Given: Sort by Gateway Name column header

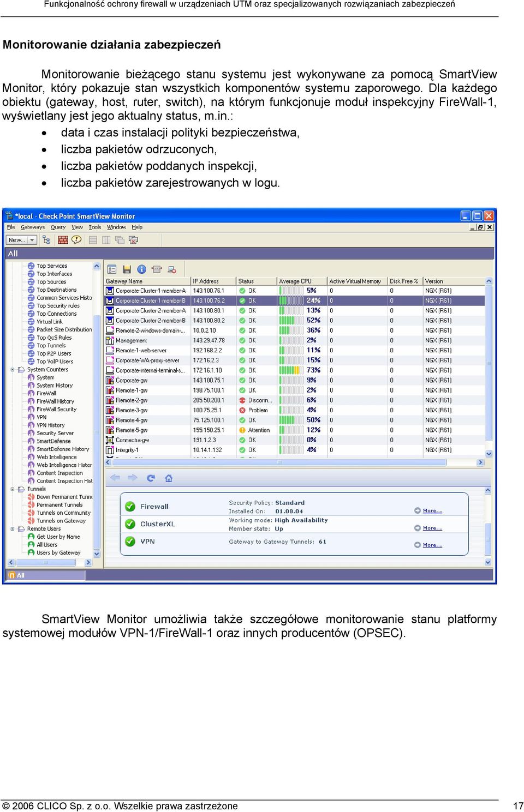Looking at the screenshot, I should coord(147,281).
